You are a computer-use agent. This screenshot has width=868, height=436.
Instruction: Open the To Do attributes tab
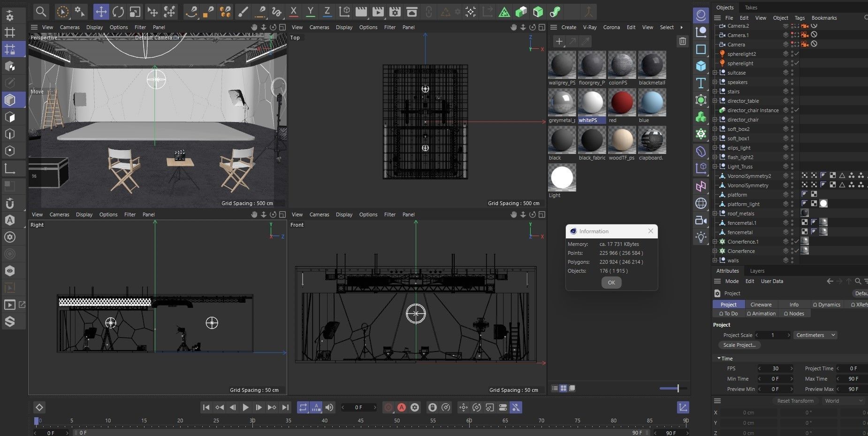pyautogui.click(x=728, y=314)
